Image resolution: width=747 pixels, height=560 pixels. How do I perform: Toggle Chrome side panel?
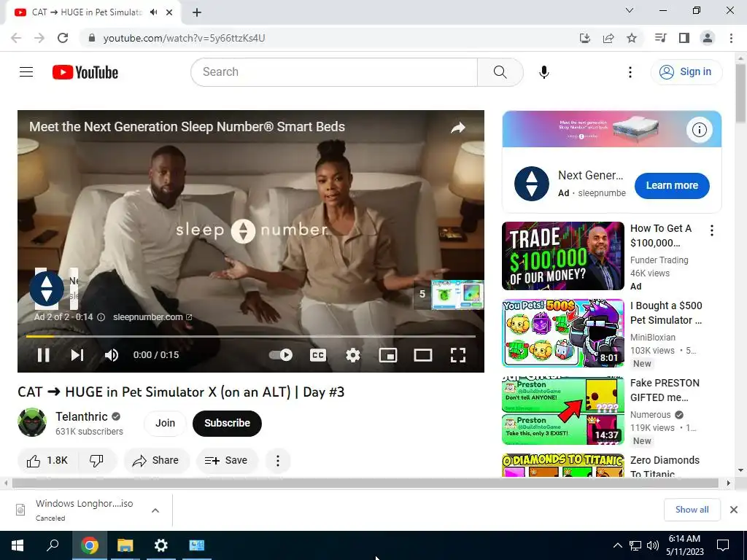[x=684, y=38]
